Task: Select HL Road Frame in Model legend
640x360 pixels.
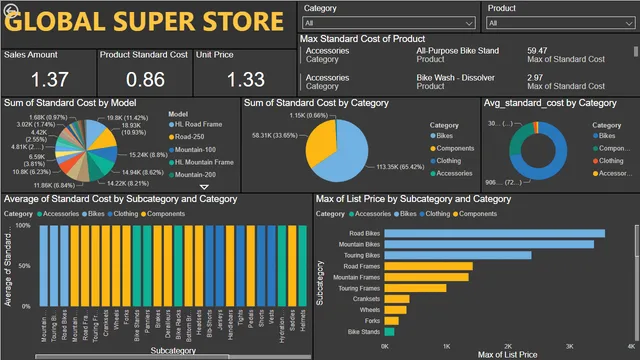Action: (x=196, y=124)
